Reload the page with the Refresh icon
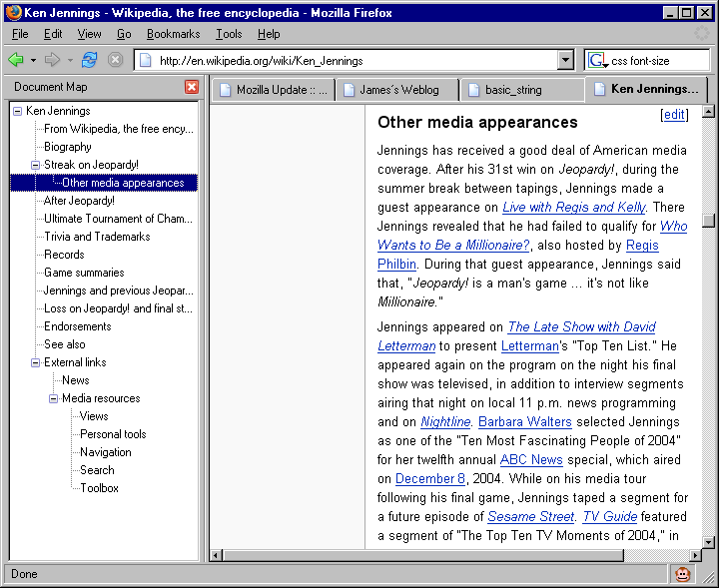The height and width of the screenshot is (588, 719). pyautogui.click(x=89, y=60)
